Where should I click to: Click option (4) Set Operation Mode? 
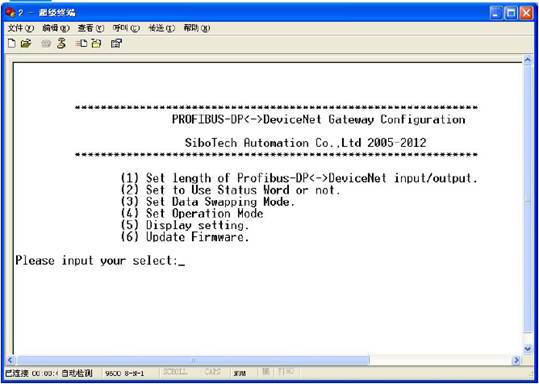click(192, 213)
